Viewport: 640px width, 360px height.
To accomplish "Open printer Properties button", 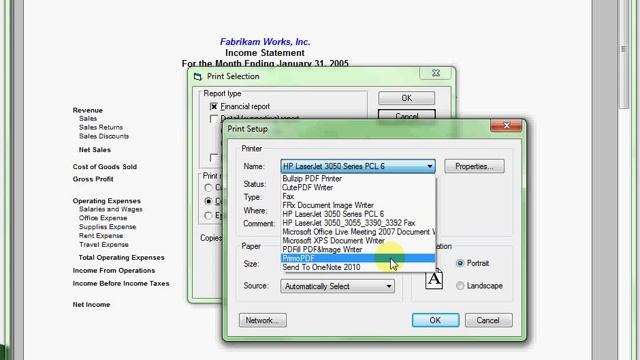I will click(474, 167).
